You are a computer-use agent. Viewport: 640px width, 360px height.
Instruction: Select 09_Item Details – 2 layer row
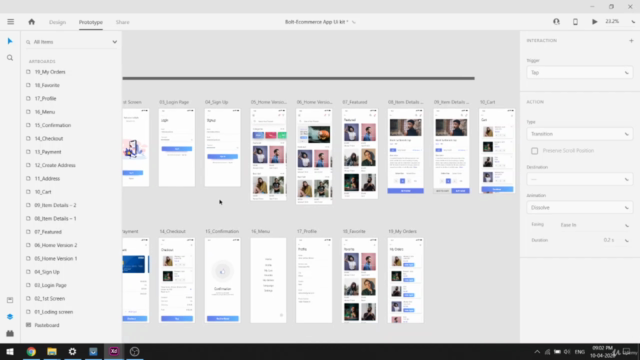pyautogui.click(x=55, y=205)
